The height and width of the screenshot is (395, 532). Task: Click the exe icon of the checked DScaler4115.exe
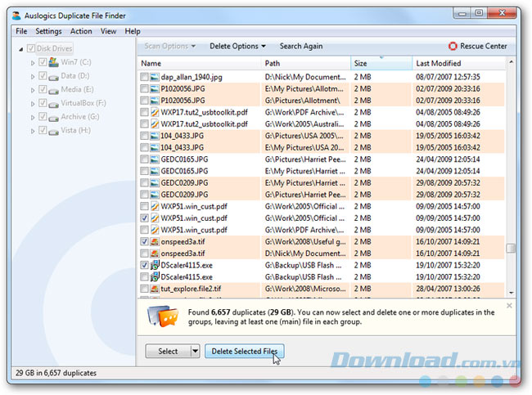click(x=155, y=265)
